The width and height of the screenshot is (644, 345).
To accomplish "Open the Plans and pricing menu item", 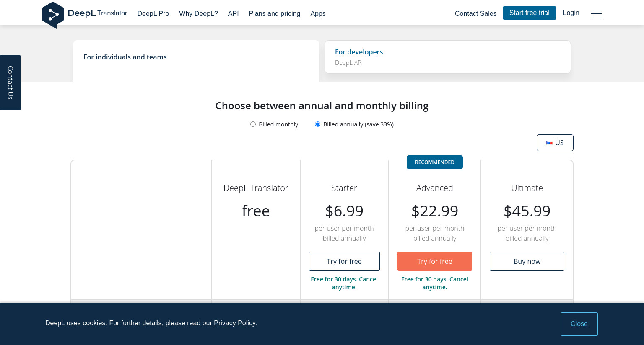I will (x=275, y=13).
